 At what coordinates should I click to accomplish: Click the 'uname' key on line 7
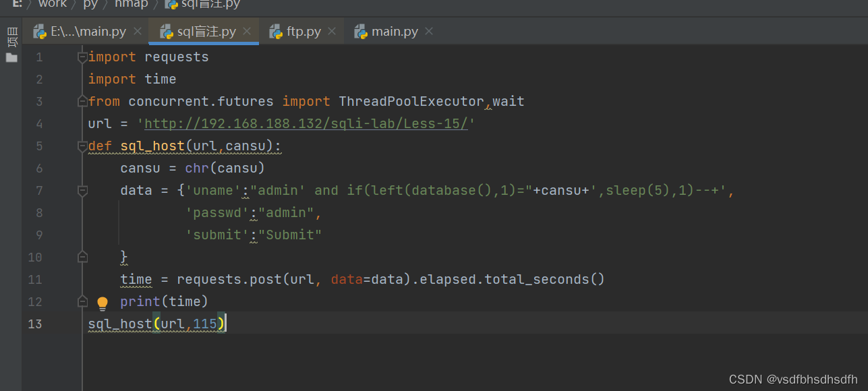pos(213,191)
